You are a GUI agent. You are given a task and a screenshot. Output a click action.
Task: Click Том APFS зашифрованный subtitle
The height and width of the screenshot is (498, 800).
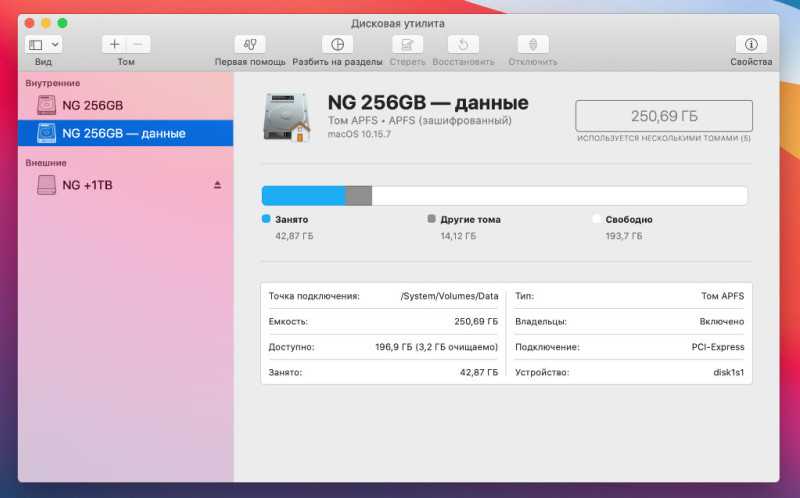tap(419, 121)
